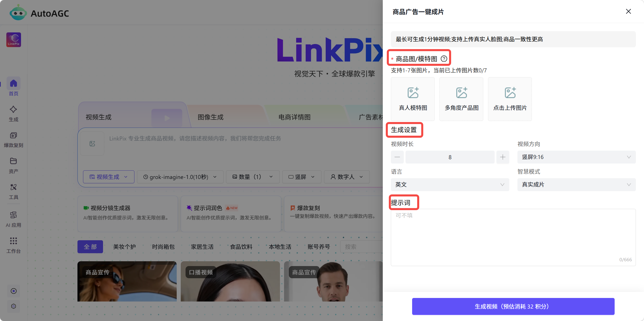Image resolution: width=644 pixels, height=321 pixels.
Task: Open 工作台 workbench in sidebar
Action: point(13,245)
